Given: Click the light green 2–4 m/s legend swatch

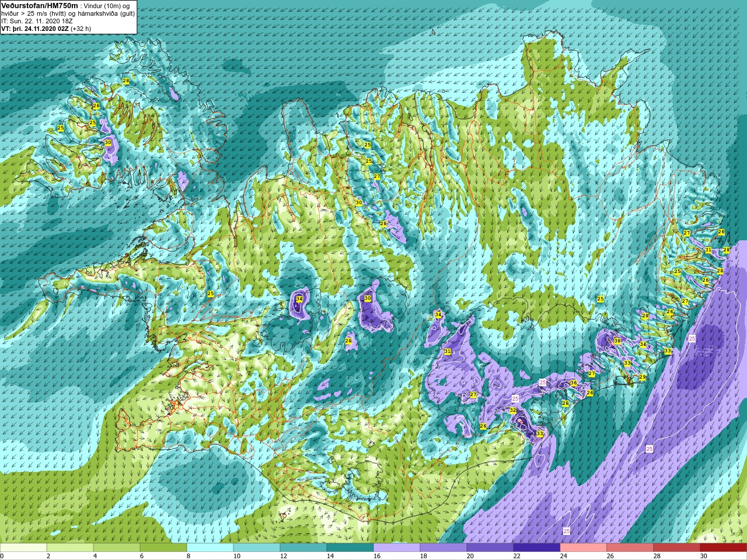Looking at the screenshot, I should click(x=70, y=548).
